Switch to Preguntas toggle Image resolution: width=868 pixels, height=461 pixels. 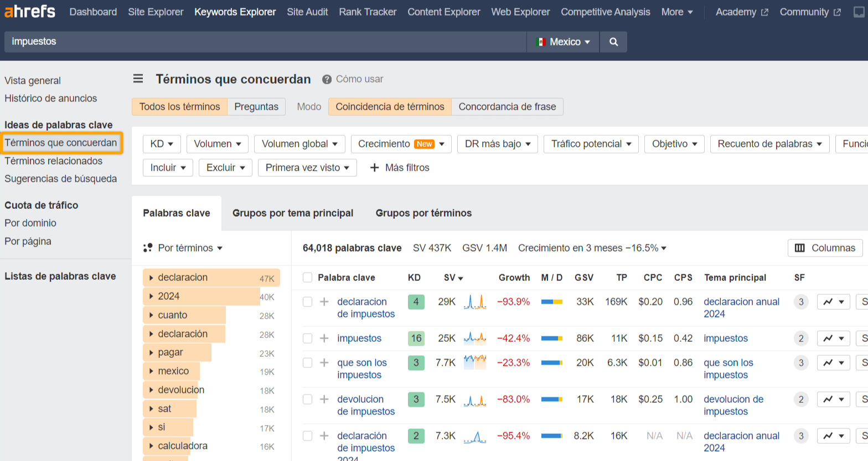coord(256,106)
